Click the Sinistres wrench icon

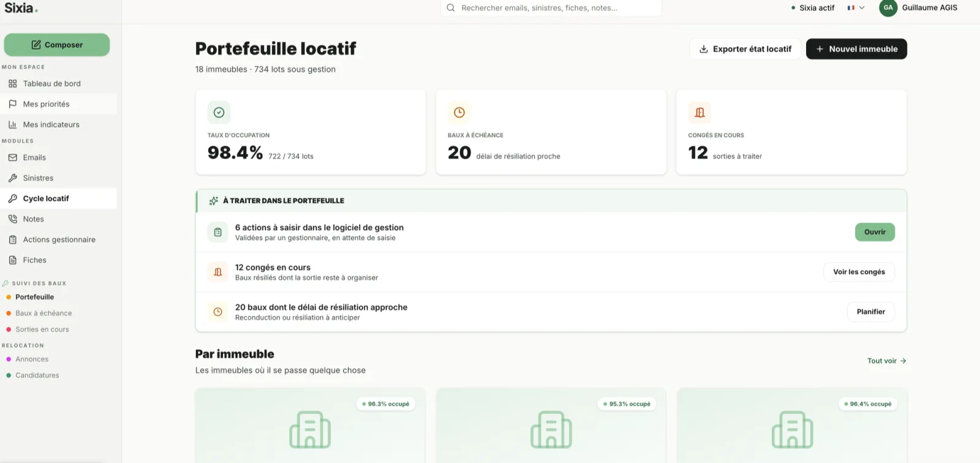[x=13, y=178]
